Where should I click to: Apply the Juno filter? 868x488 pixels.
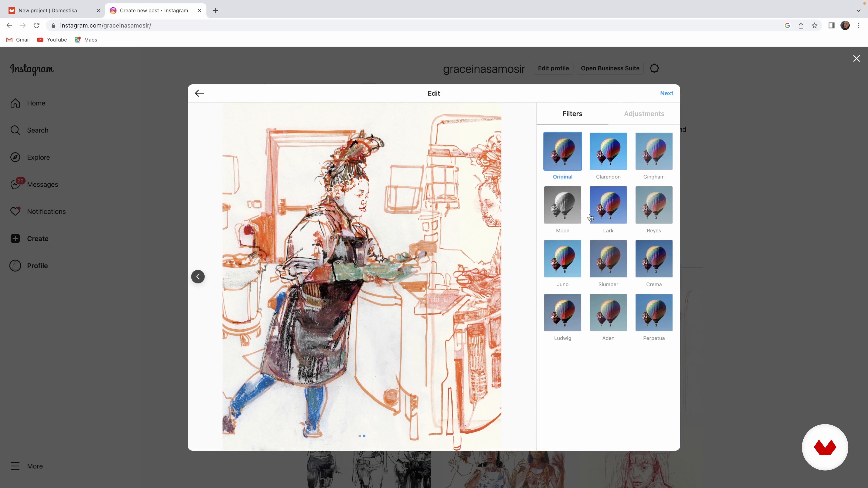pos(562,259)
